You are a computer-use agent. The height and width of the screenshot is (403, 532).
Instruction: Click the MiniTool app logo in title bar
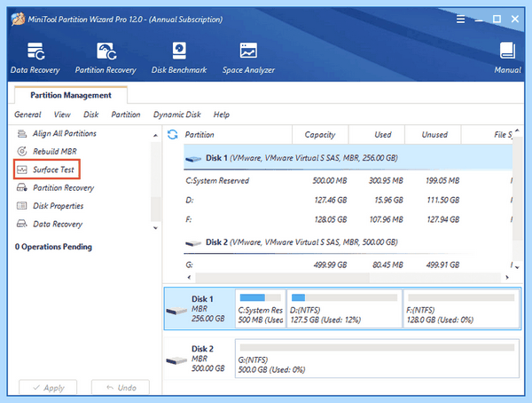point(18,19)
